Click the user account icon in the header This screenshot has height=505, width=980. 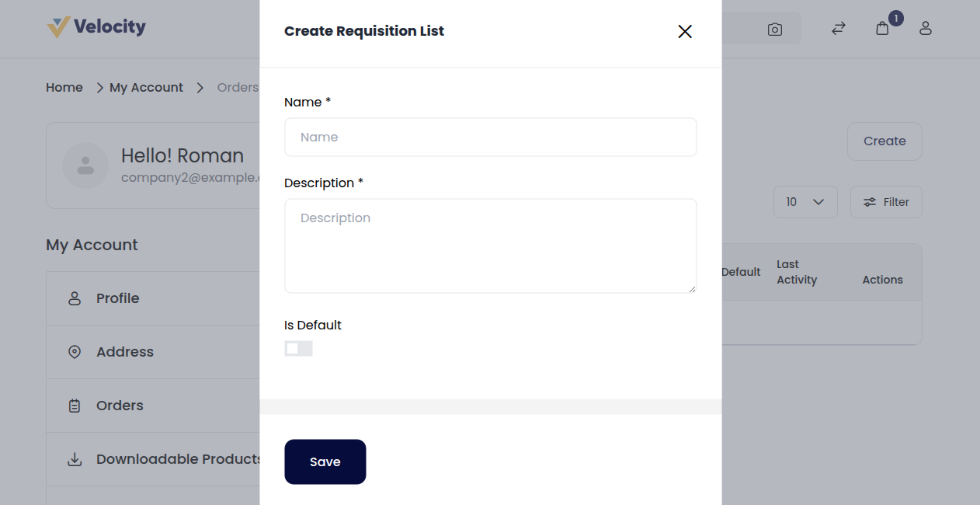(x=926, y=28)
